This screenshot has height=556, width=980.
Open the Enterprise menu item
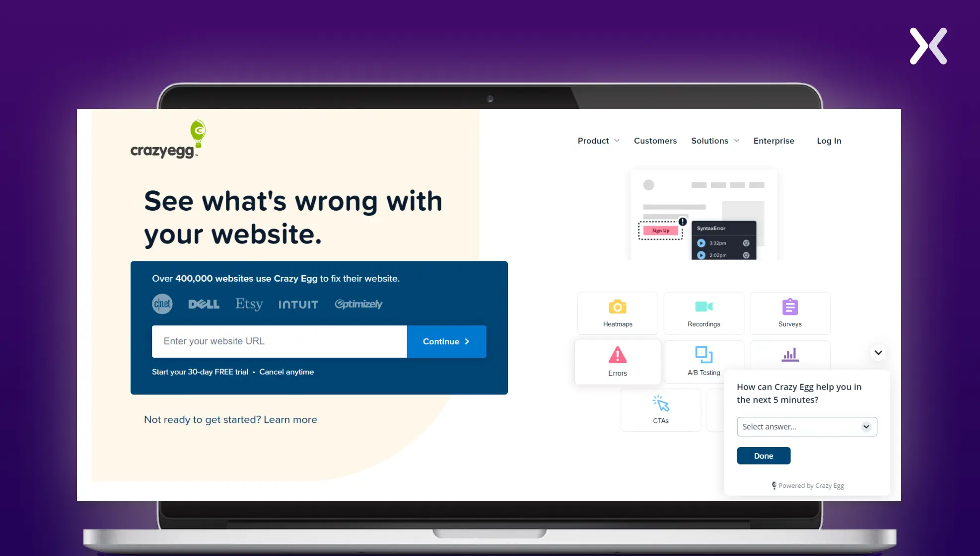774,140
